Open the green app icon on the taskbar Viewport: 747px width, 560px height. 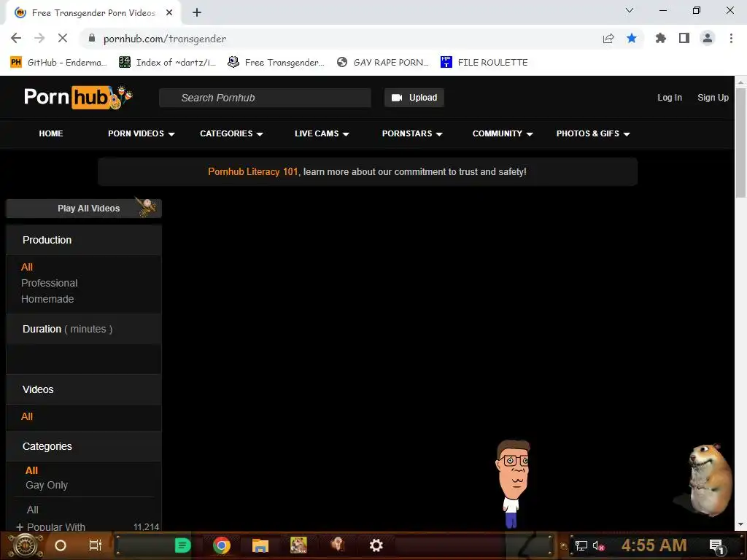click(x=183, y=545)
